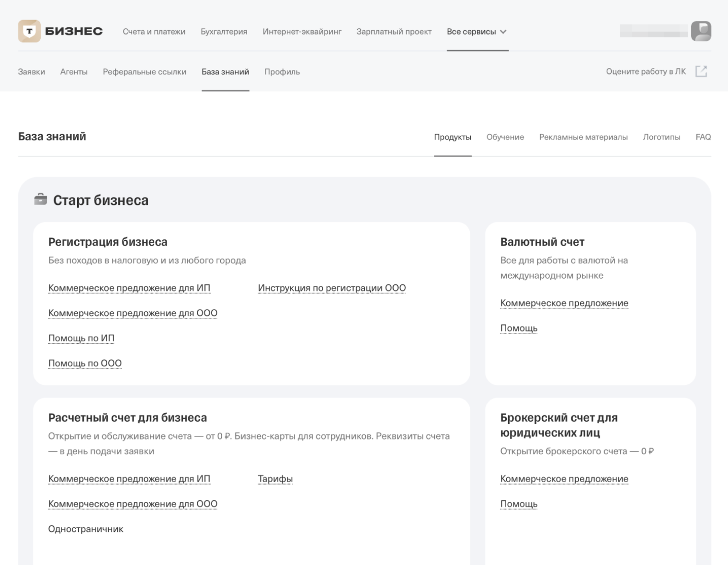Open Коммерческое предложение для ИП under Регистрация бизнеса
The width and height of the screenshot is (728, 565).
[x=129, y=288]
